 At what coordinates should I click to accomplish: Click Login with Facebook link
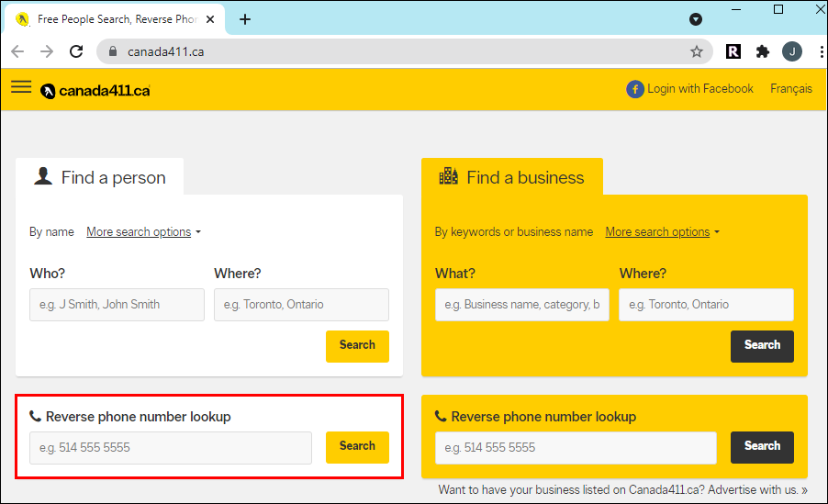click(x=690, y=89)
